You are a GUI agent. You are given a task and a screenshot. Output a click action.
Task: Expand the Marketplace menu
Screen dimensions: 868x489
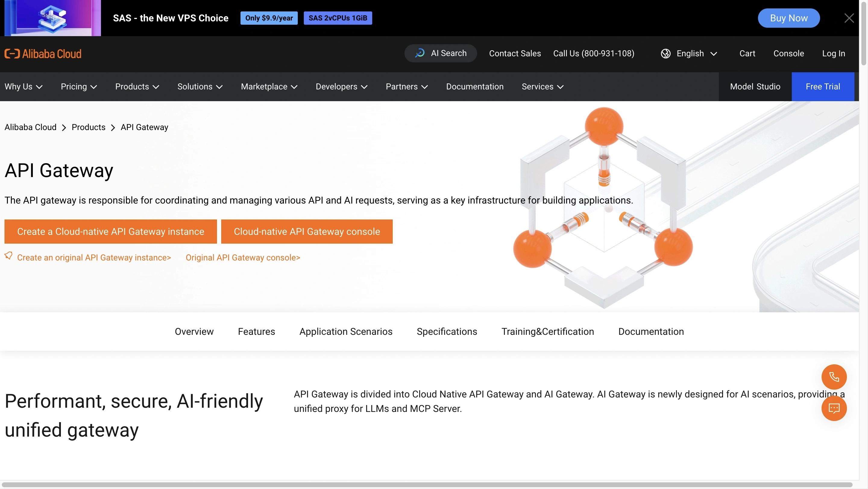[269, 86]
